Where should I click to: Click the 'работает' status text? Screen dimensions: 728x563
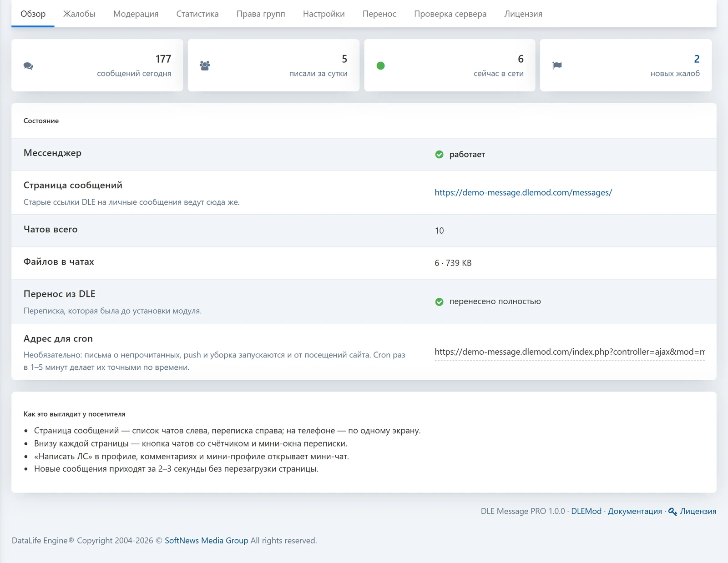pos(467,155)
